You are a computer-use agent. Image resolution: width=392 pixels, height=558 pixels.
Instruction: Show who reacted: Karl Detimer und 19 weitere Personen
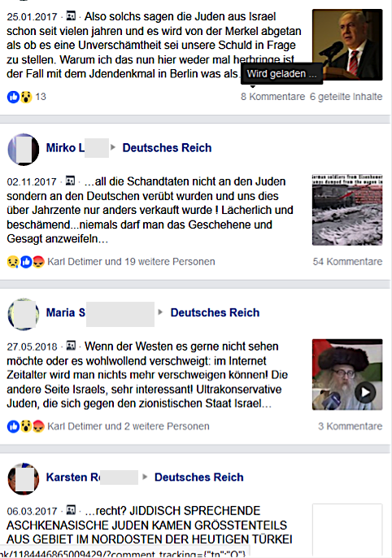coord(131,262)
